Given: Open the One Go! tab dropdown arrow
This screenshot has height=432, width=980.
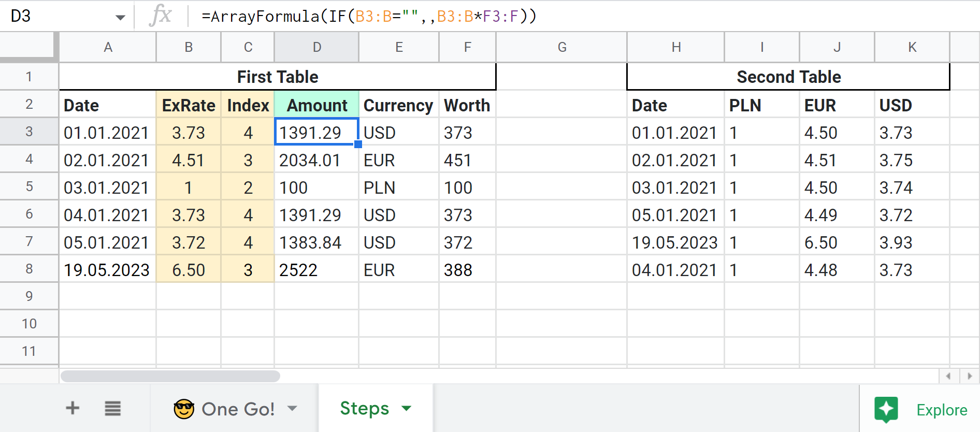Looking at the screenshot, I should [292, 409].
